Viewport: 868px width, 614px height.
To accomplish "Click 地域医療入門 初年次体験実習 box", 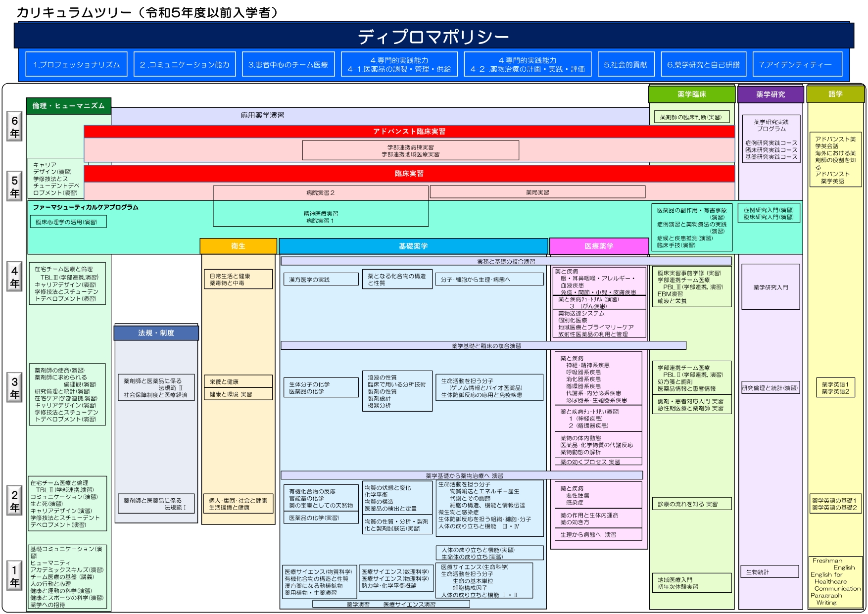I will (691, 583).
